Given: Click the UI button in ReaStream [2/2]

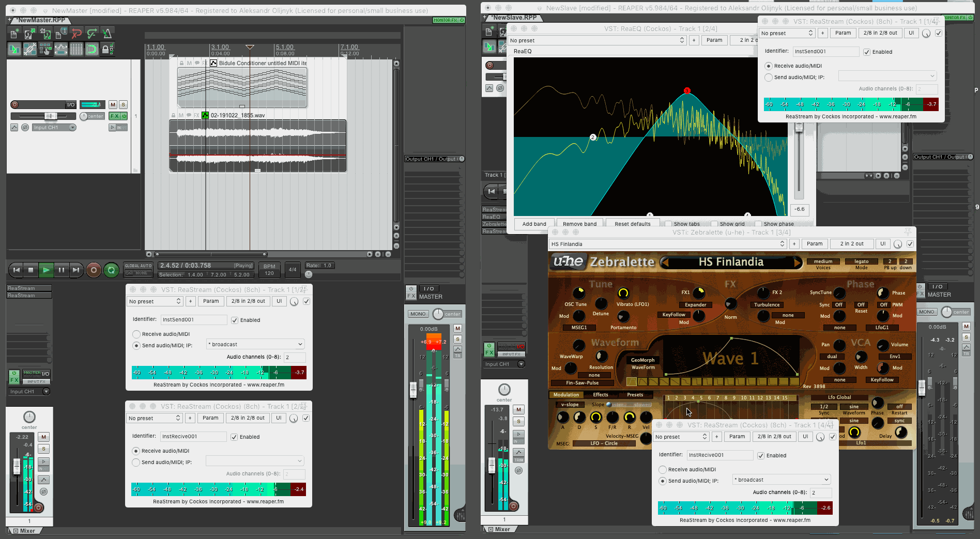Looking at the screenshot, I should coord(279,418).
